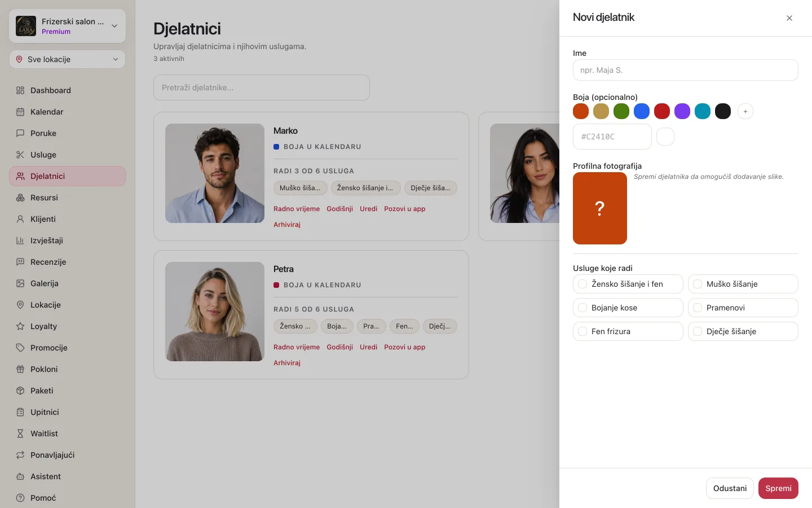Open Galerija image icon
Viewport: 812px width, 508px height.
click(20, 283)
